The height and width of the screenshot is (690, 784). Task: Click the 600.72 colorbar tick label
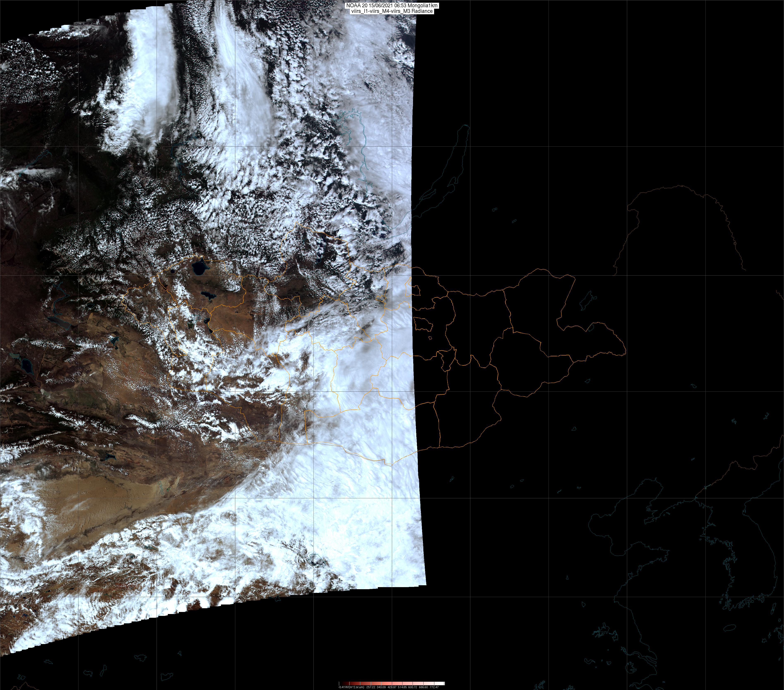[x=413, y=687]
